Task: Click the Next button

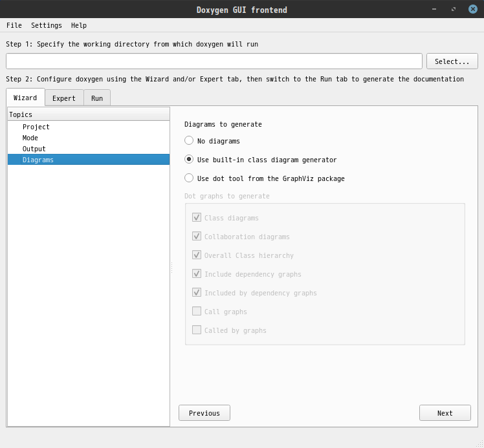Action: pyautogui.click(x=445, y=413)
